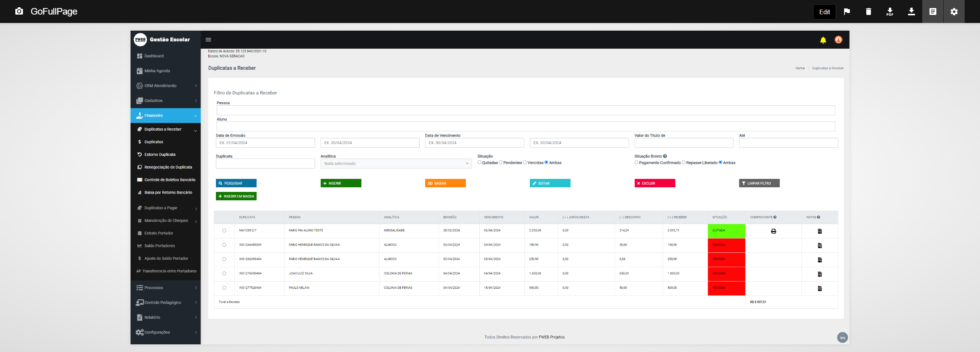Click the Pessoa input field
Screen dimensions: 980x352
point(525,110)
